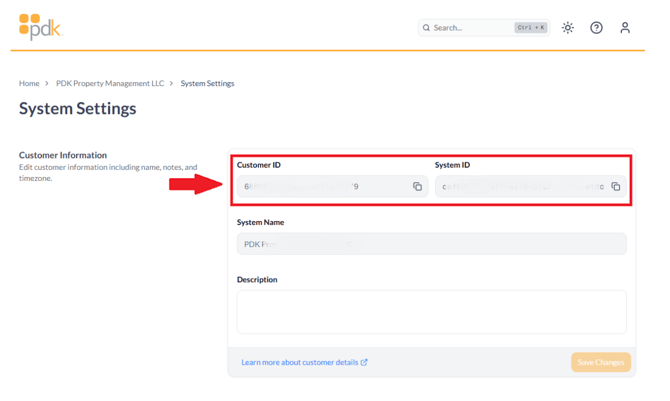Focus the Search input box

(470, 28)
